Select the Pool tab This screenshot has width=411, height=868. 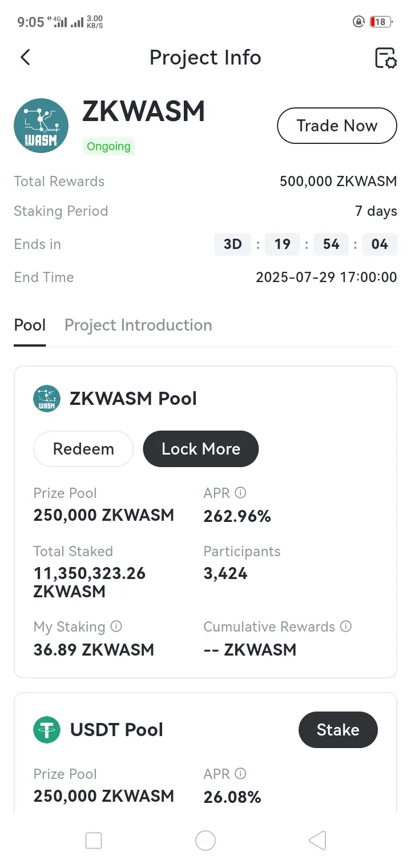point(30,325)
